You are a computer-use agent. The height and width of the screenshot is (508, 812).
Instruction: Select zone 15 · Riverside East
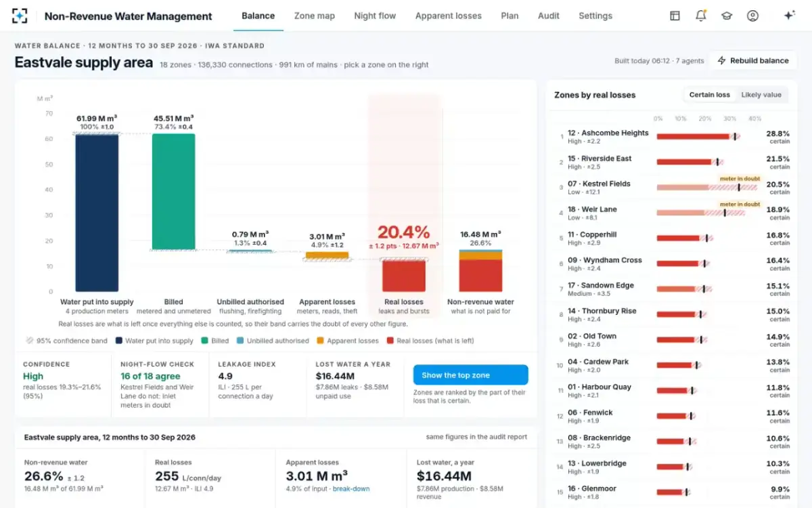click(673, 163)
